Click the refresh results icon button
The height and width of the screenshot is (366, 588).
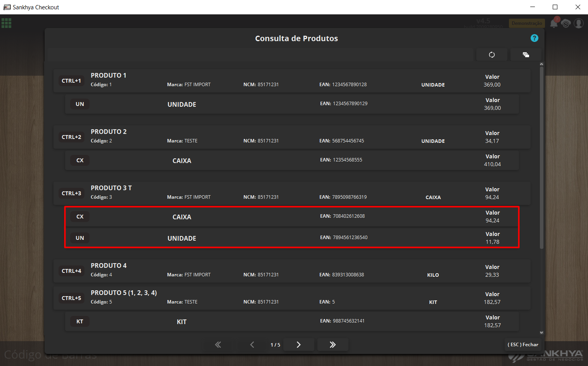click(x=491, y=55)
